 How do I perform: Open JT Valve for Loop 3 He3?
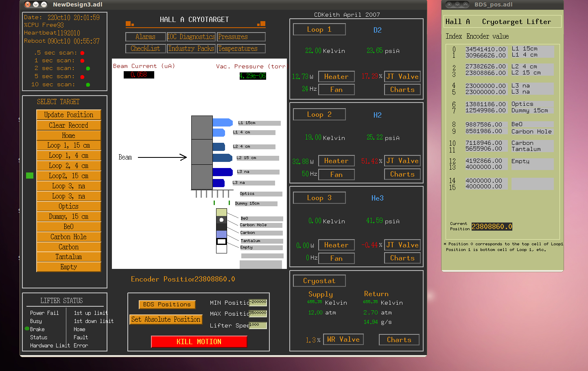(402, 245)
